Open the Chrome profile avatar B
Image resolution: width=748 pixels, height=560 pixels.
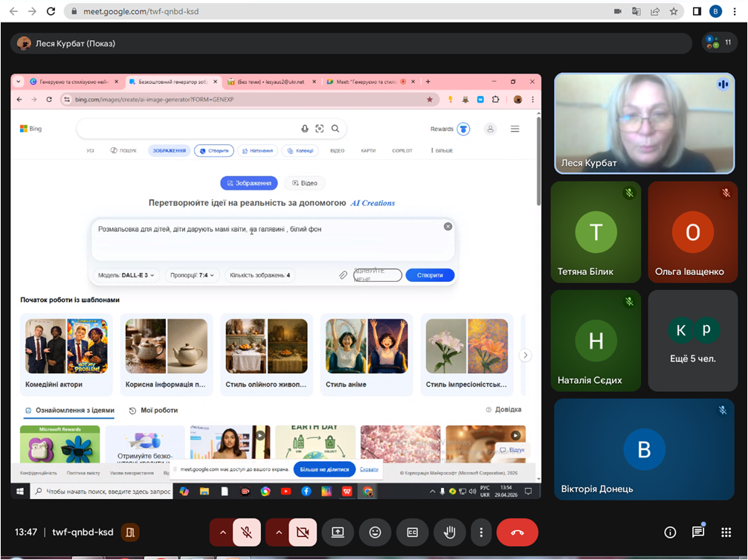coord(715,12)
